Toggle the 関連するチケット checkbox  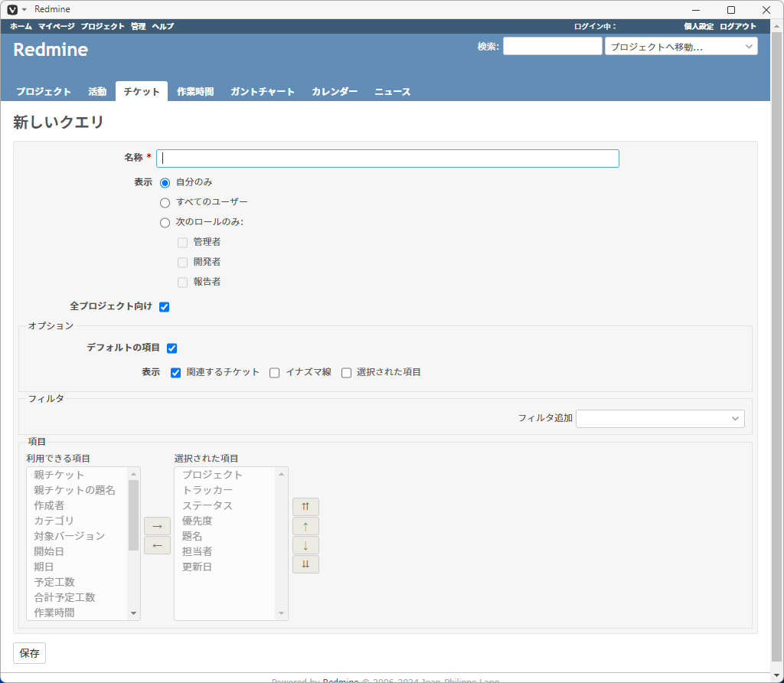click(175, 373)
